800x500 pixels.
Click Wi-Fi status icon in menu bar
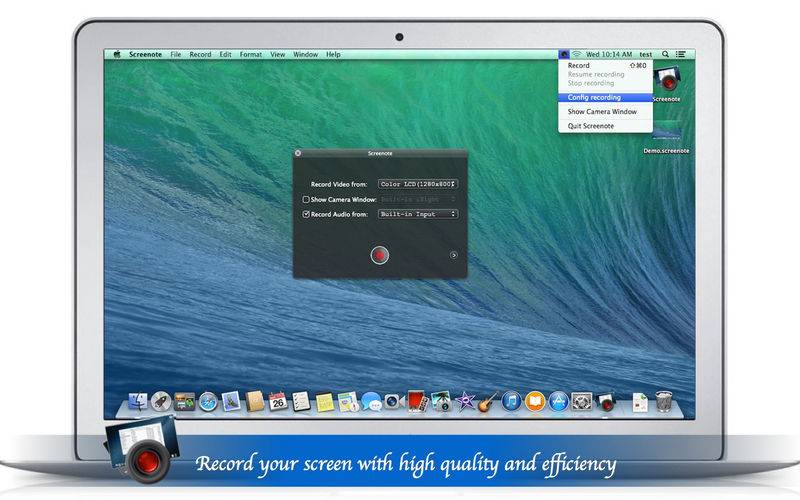coord(577,54)
